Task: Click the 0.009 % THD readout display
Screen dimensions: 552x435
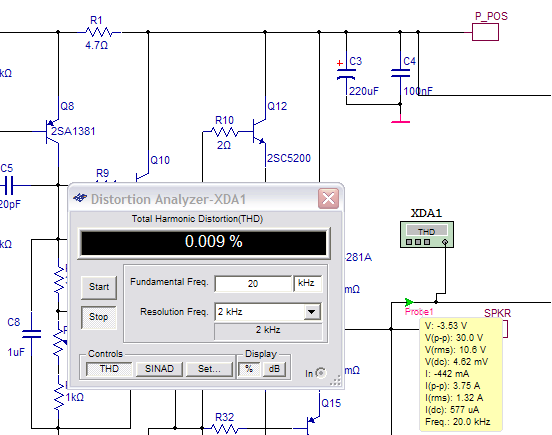Action: 204,242
